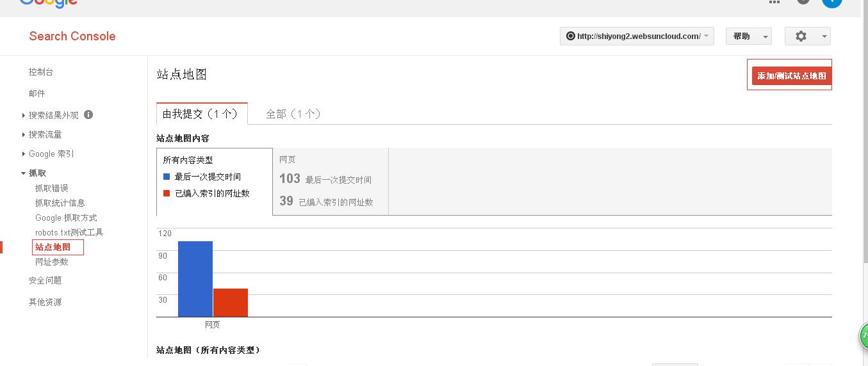Open the 帮助 help dropdown

pyautogui.click(x=748, y=36)
